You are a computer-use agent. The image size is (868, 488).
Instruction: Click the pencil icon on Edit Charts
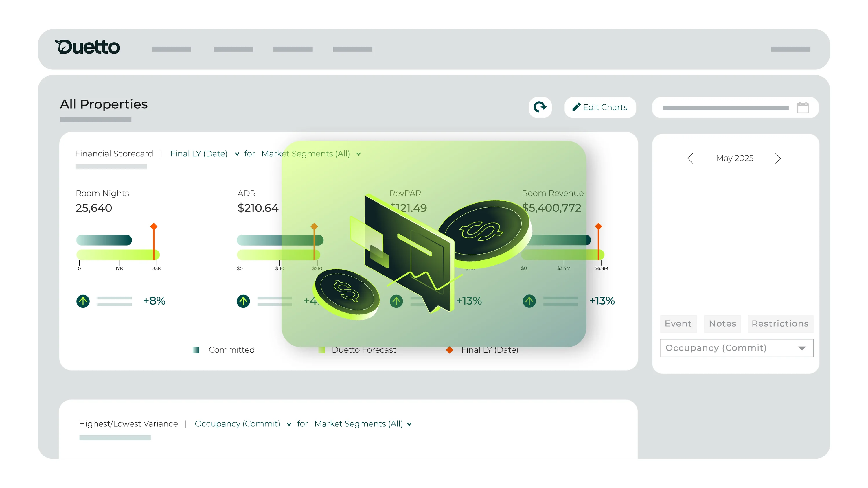(577, 107)
